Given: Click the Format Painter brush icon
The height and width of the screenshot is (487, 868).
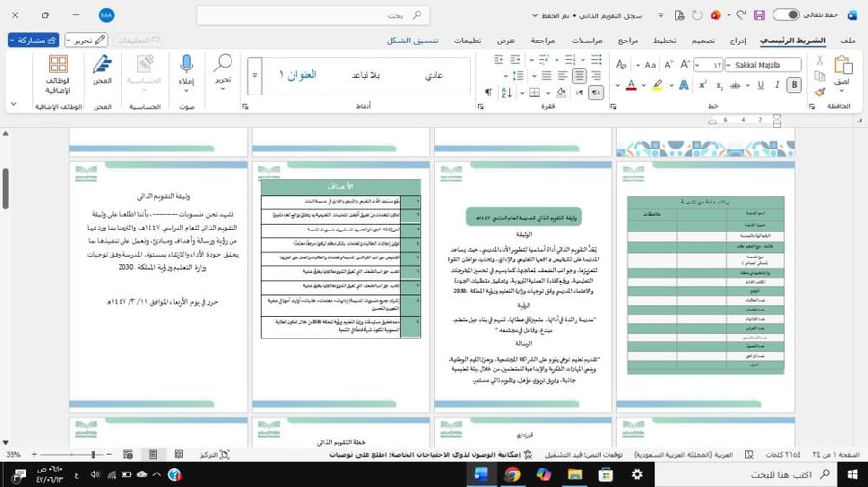Looking at the screenshot, I should click(x=819, y=92).
